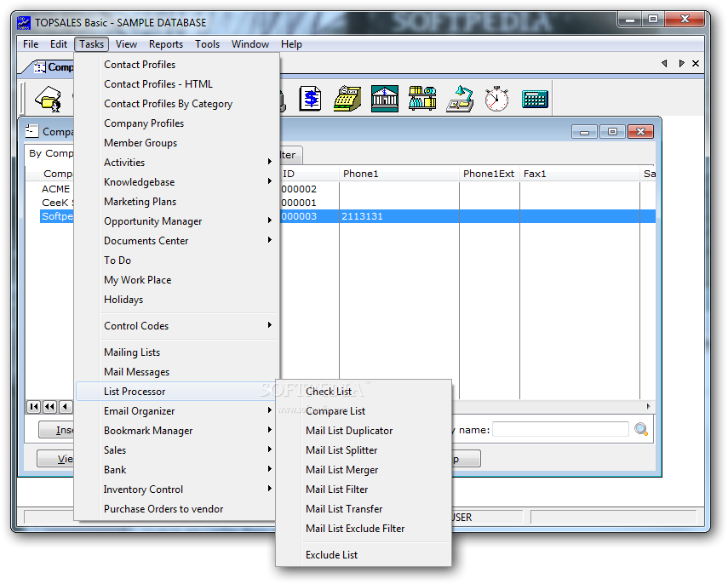Select My Work Place entry
The height and width of the screenshot is (584, 728).
pos(177,280)
